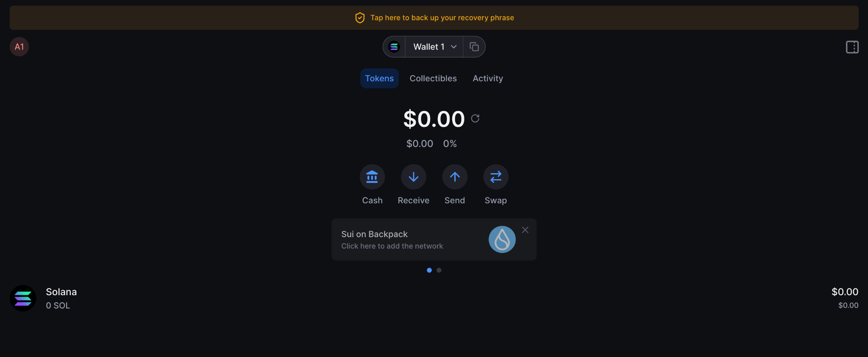Screen dimensions: 868x357
Task: Select the Tokens tab
Action: click(x=379, y=78)
